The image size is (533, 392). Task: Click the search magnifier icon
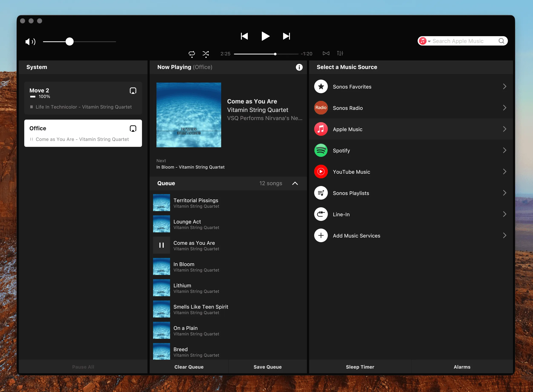point(501,41)
